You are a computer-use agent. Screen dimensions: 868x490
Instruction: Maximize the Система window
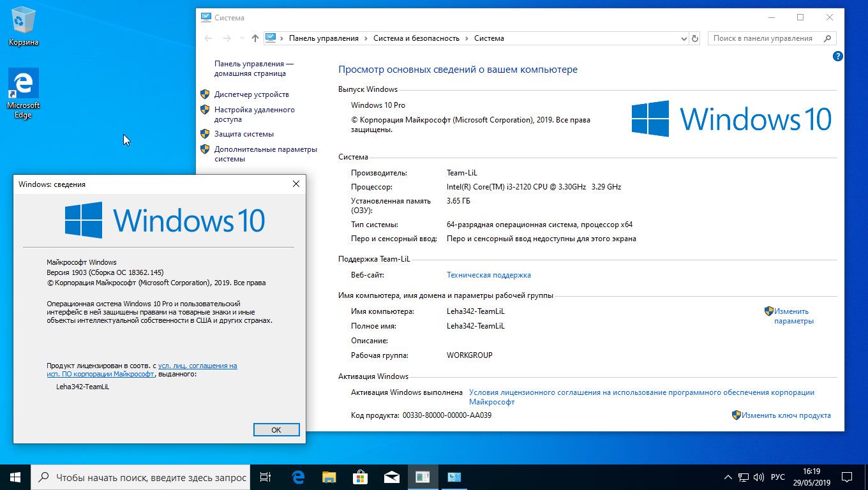[800, 17]
